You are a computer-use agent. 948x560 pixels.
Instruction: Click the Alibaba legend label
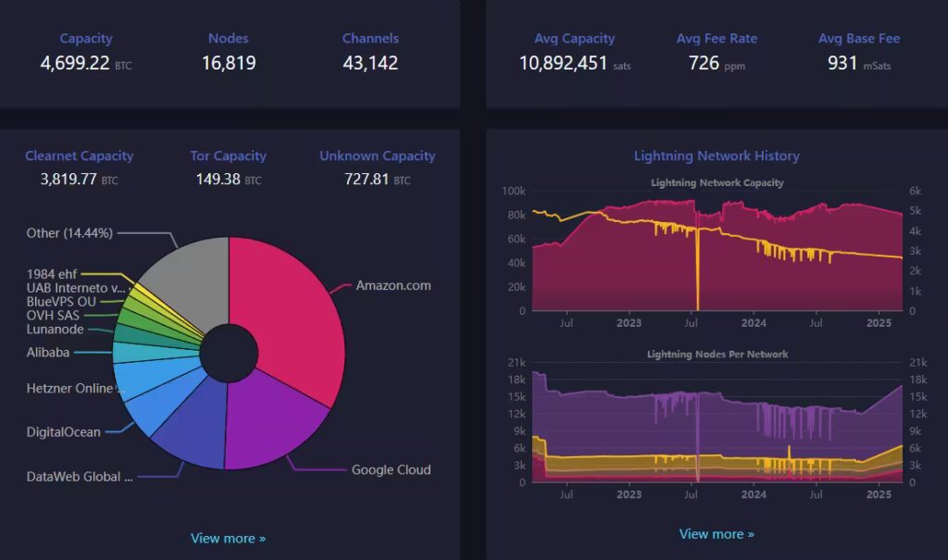pos(47,352)
